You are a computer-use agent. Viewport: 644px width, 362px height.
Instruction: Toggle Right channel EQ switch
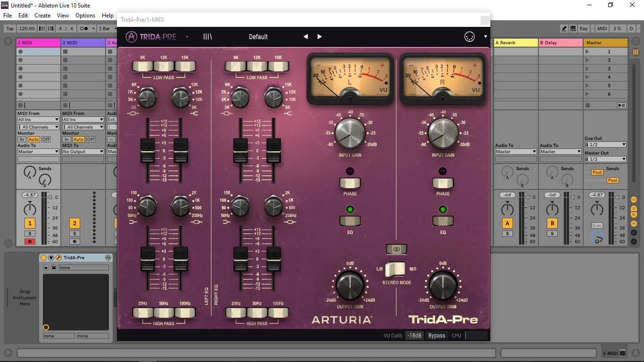(443, 221)
